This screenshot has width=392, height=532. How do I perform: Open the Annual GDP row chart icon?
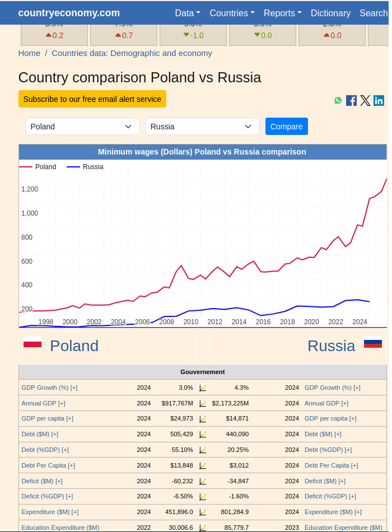(x=203, y=403)
